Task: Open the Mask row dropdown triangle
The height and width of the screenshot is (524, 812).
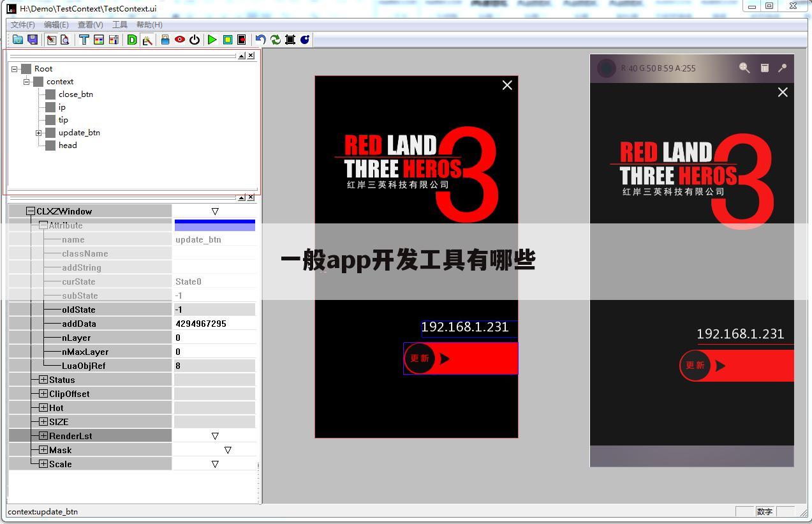Action: 228,450
